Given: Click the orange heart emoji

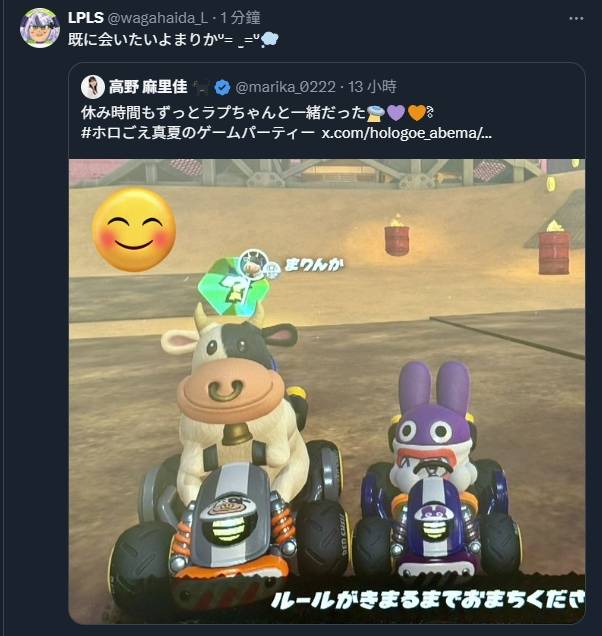Looking at the screenshot, I should [417, 113].
